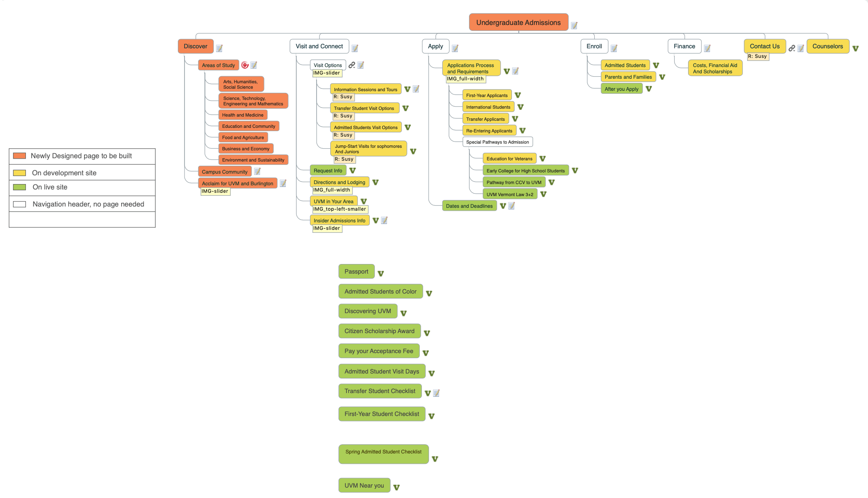Open the note icon beside Visit Options
This screenshot has width=868, height=498.
click(361, 65)
